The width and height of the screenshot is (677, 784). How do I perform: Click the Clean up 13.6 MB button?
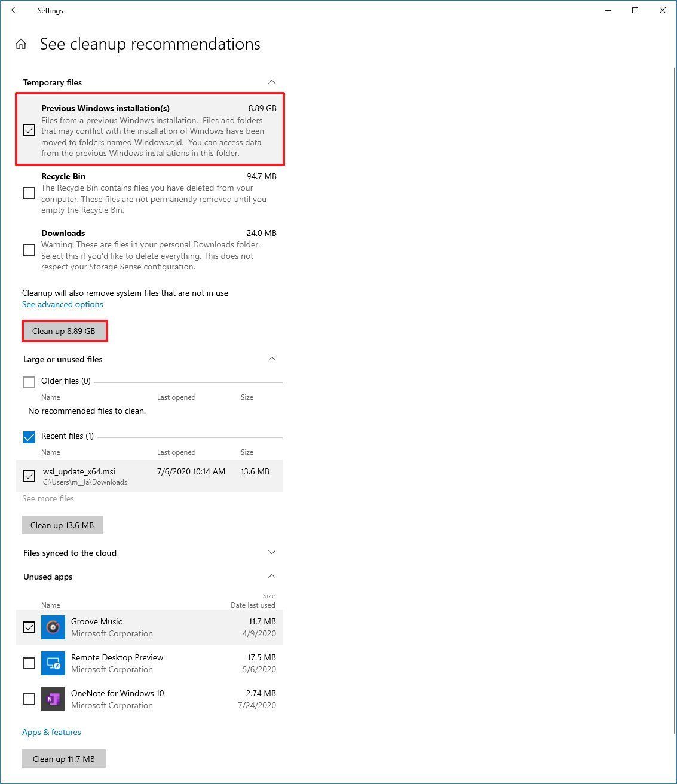tap(62, 525)
